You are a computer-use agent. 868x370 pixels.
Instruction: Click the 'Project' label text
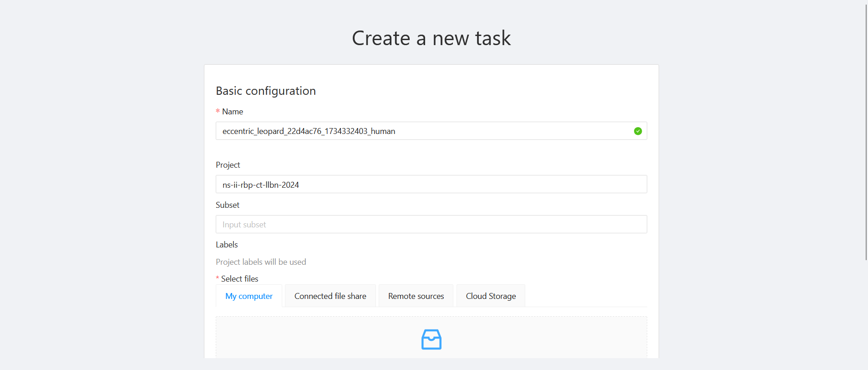(228, 165)
